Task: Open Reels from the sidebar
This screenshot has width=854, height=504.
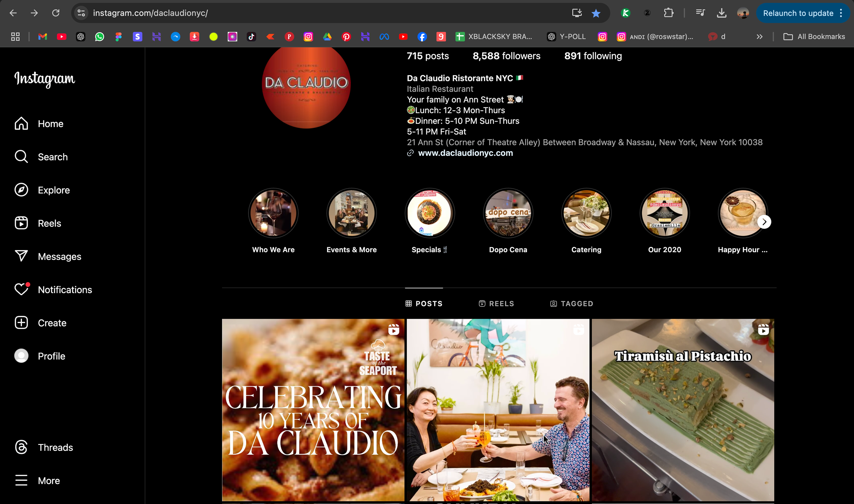Action: 38,223
